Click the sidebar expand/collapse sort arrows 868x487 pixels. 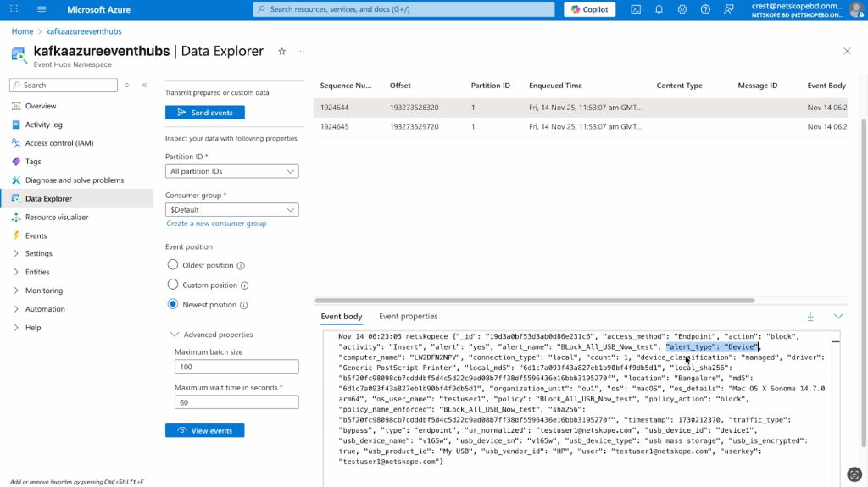(x=127, y=86)
